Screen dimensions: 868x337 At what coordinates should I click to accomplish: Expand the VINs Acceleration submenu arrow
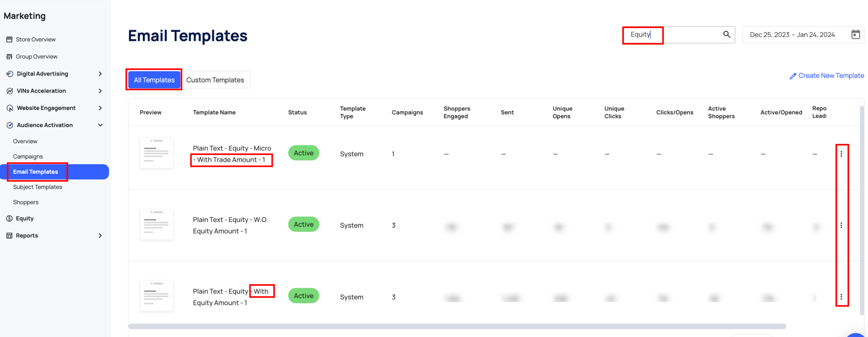pos(100,91)
